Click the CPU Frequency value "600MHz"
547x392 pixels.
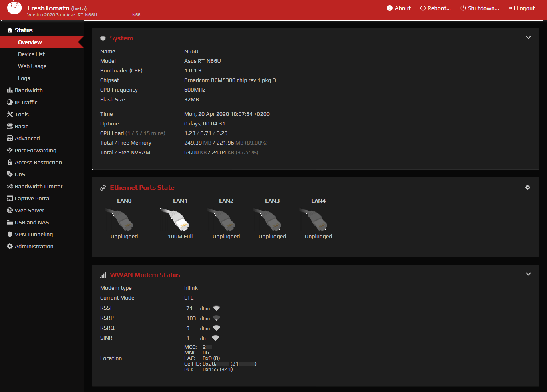tap(195, 90)
